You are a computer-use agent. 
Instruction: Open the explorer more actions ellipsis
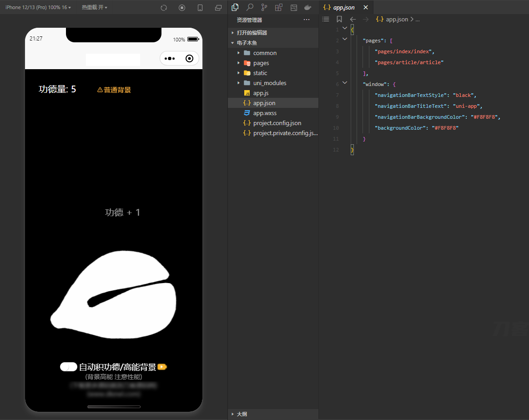point(306,20)
